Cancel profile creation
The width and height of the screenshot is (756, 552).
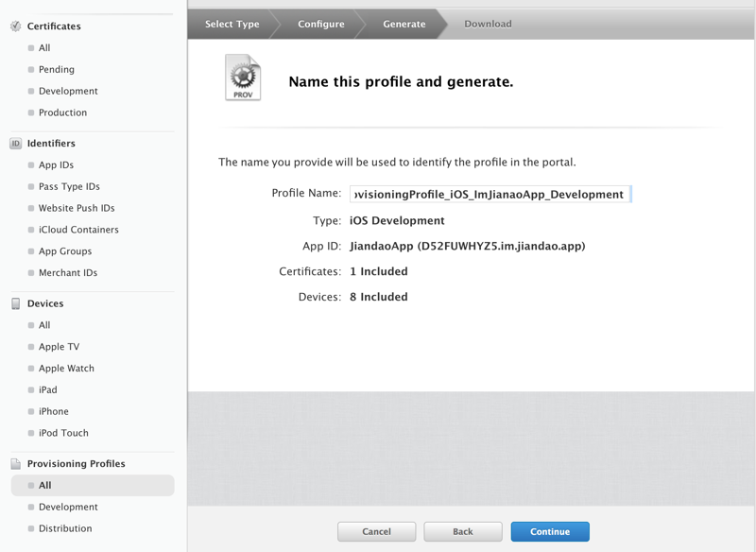pyautogui.click(x=376, y=532)
